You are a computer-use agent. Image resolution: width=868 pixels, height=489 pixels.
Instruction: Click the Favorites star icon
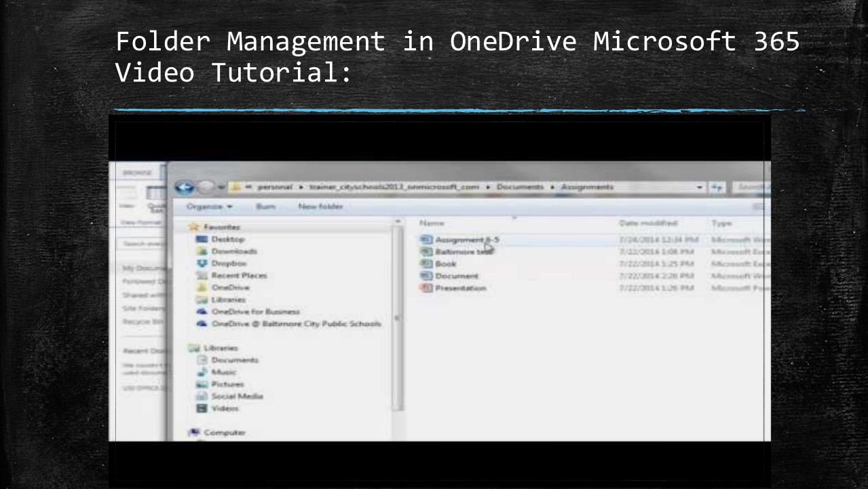tap(193, 227)
